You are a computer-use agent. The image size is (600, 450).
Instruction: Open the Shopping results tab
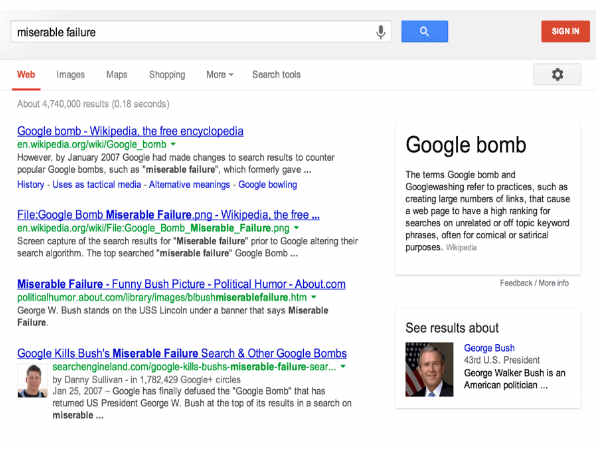click(167, 75)
